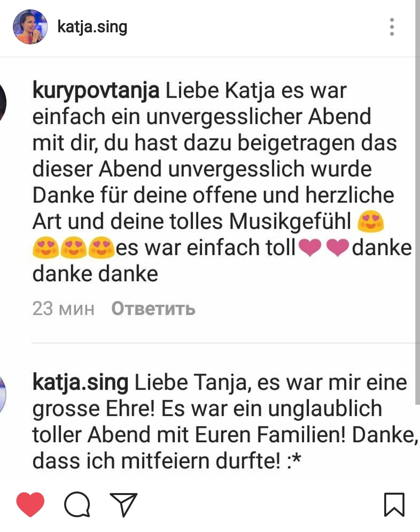This screenshot has width=420, height=532.
Task: Open katja.sing username in post header
Action: (92, 27)
